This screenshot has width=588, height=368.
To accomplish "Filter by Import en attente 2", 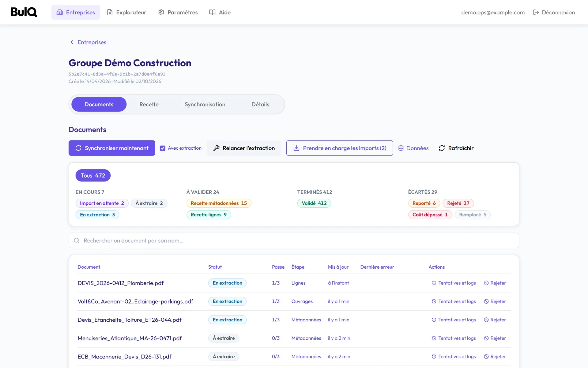I will tap(102, 203).
